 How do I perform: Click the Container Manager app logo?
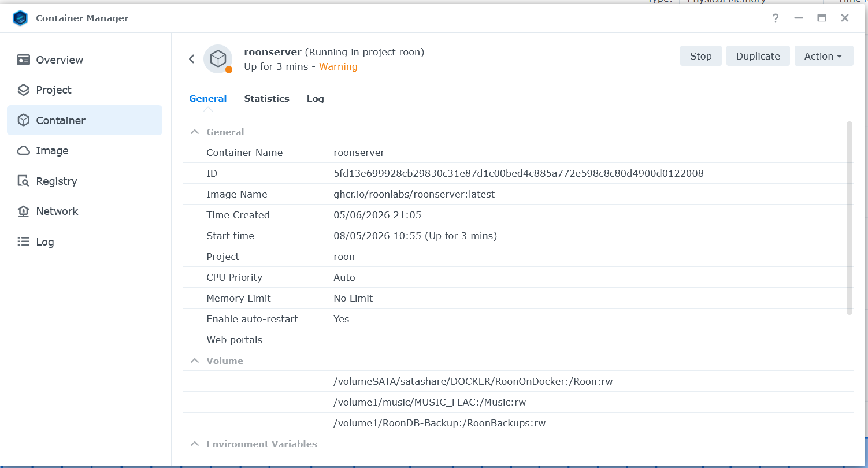[x=20, y=18]
